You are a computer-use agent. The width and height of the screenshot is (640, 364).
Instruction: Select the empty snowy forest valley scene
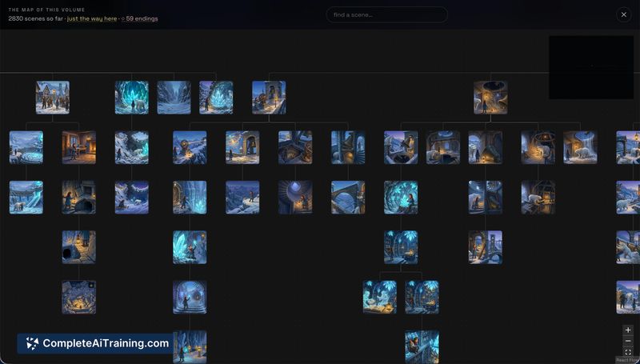[174, 98]
